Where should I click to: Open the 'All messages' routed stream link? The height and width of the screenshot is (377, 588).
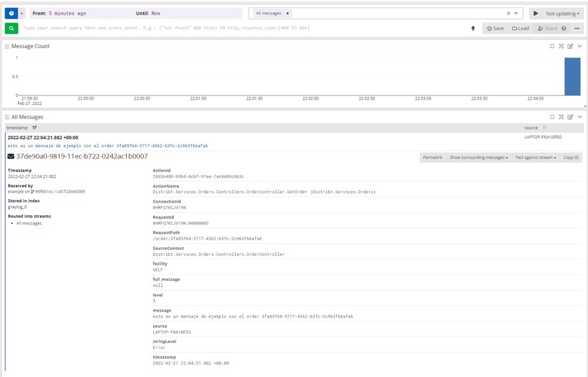29,223
